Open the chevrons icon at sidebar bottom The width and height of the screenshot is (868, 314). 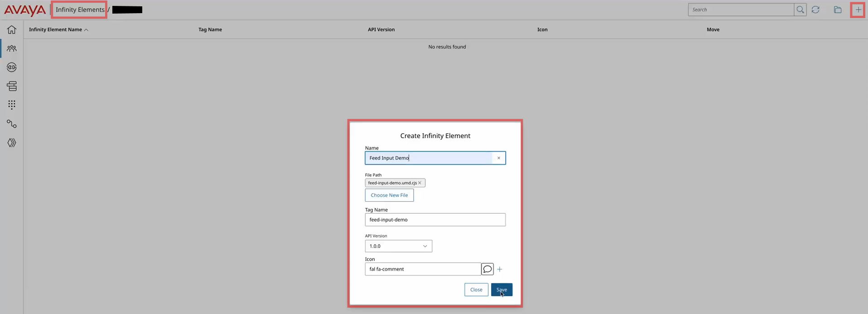click(12, 143)
